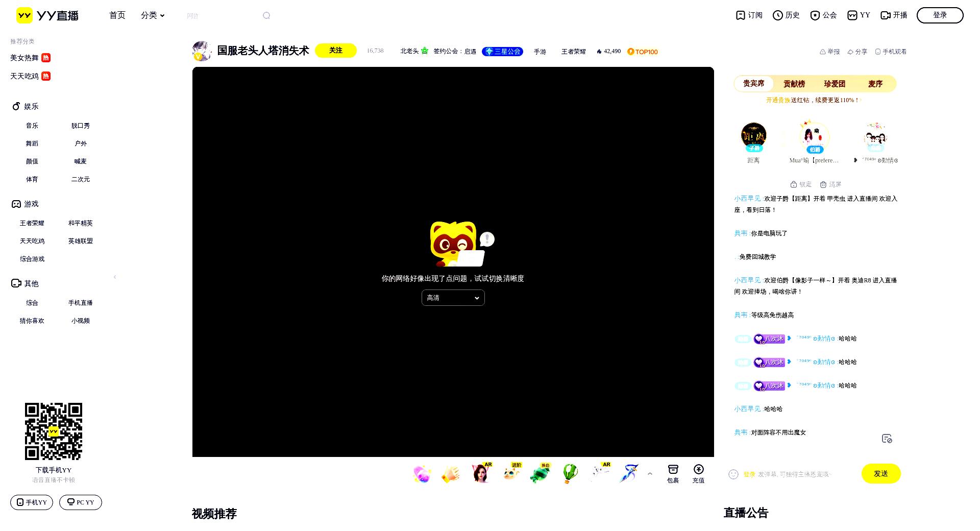This screenshot has width=980, height=531.
Task: Open 公会 guild page in header
Action: (x=823, y=15)
